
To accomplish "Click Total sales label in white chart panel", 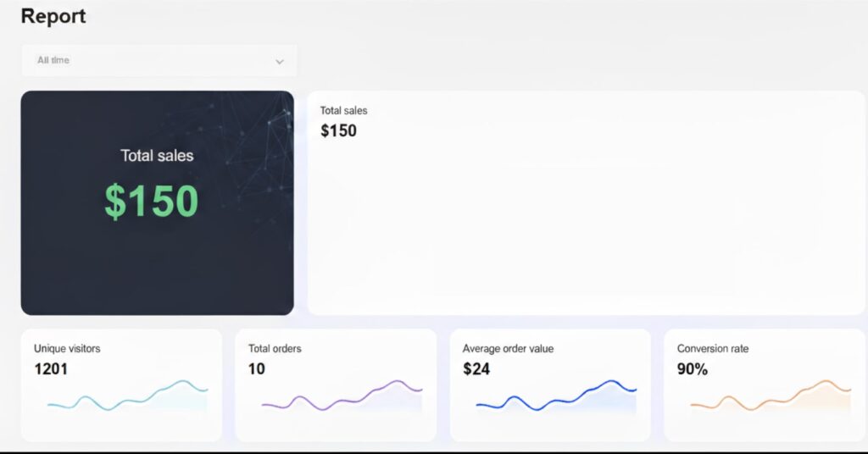I will [343, 111].
